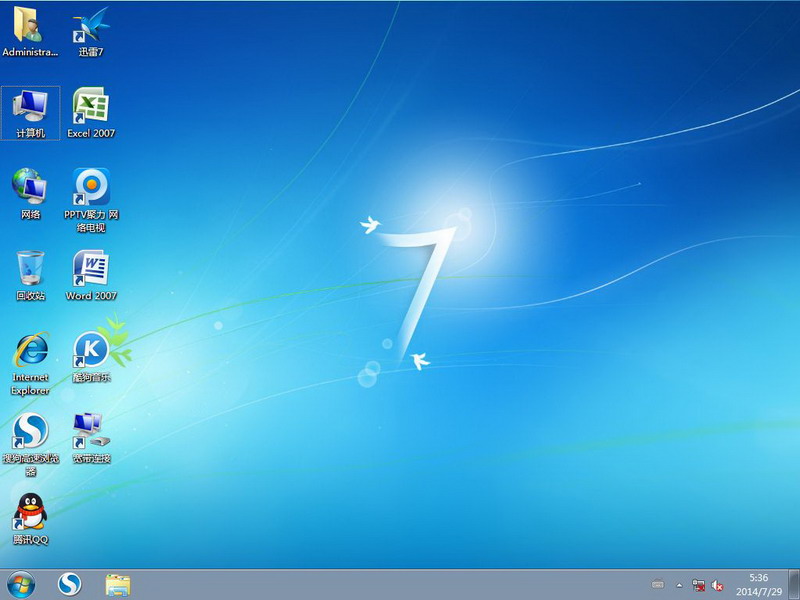Click the Word 2007 shortcut
Screen dimensions: 800x600
click(91, 276)
